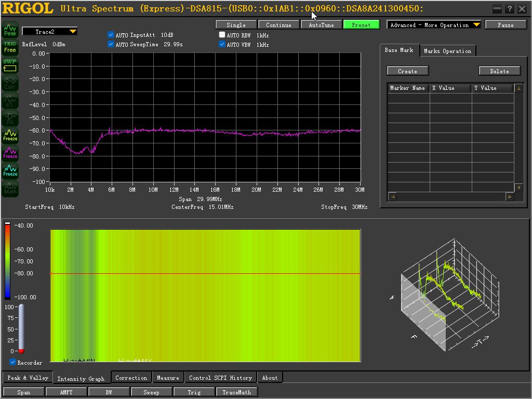Screen dimensions: 532x399
Task: Toggle AUTO InputAtt checkbox
Action: click(x=111, y=35)
